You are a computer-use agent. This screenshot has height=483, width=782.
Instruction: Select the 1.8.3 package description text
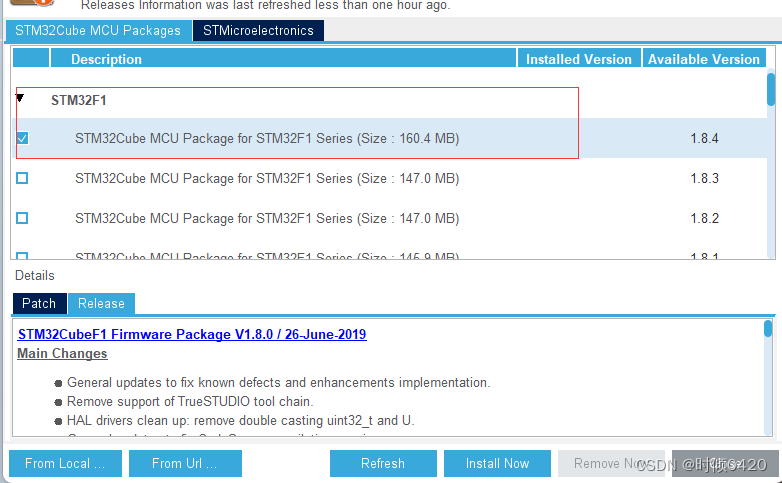click(x=267, y=178)
